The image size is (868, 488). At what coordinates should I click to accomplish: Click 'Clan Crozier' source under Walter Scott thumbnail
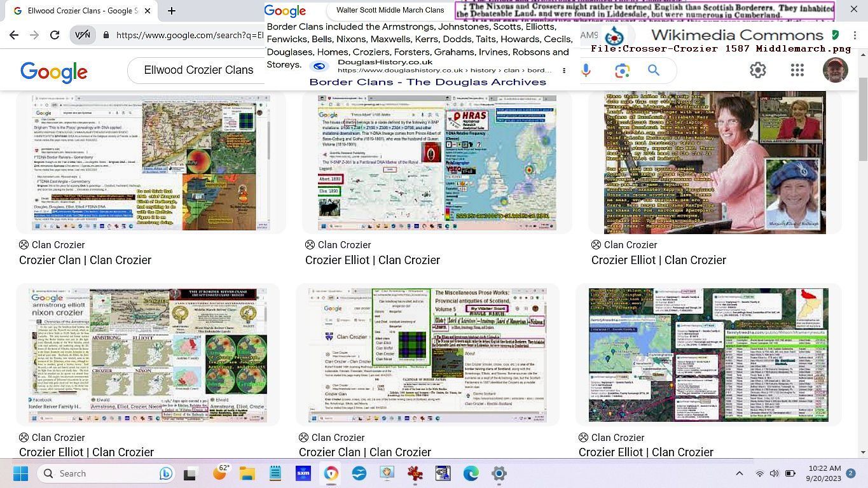click(331, 437)
